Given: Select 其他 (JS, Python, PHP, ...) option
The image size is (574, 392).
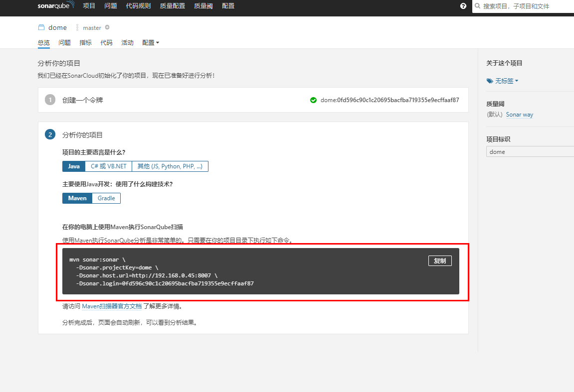Looking at the screenshot, I should [170, 166].
